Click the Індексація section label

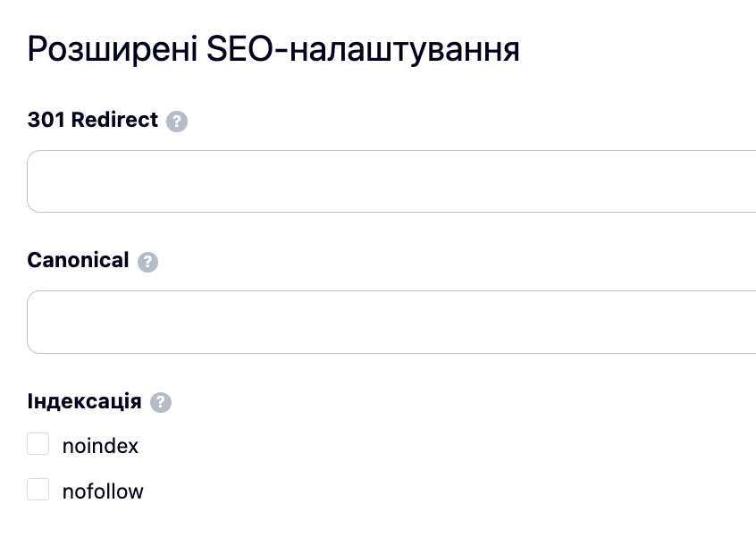coord(84,401)
